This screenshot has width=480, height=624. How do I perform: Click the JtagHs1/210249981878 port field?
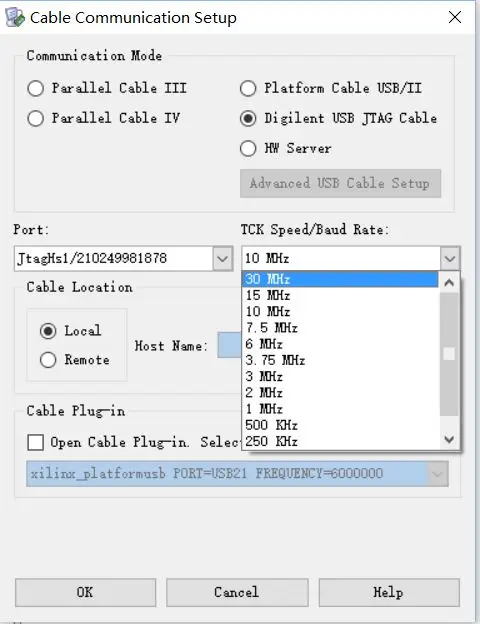tap(113, 259)
